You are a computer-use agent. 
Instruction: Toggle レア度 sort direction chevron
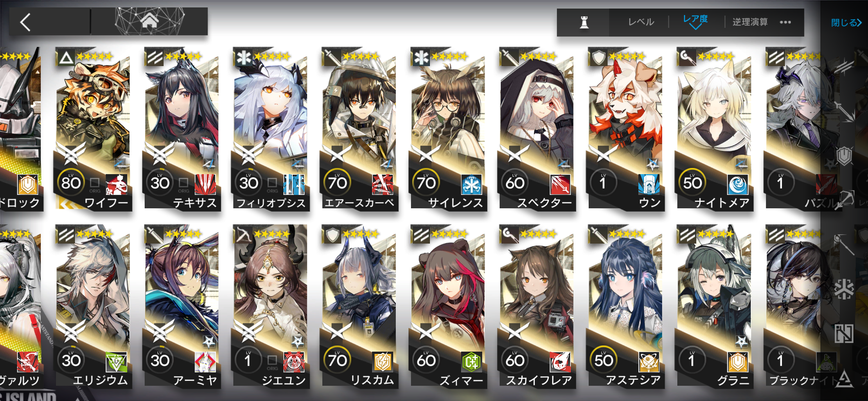pos(695,27)
